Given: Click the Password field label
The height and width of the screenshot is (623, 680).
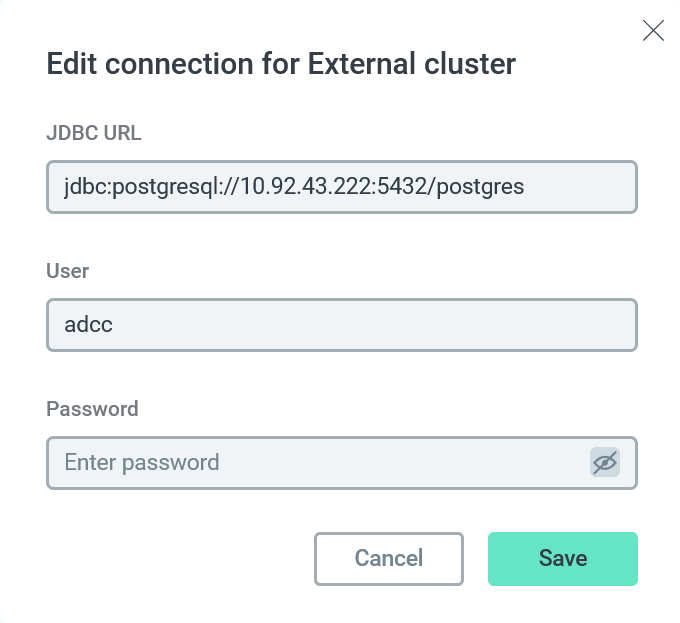Looking at the screenshot, I should point(92,409).
